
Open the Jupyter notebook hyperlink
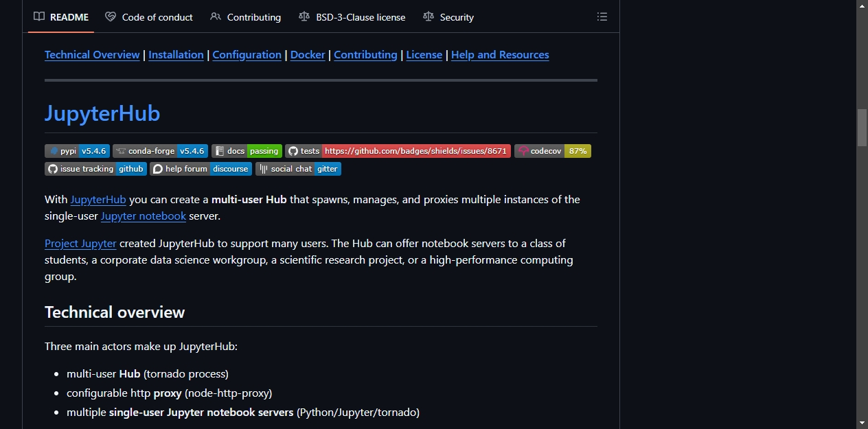pyautogui.click(x=144, y=216)
